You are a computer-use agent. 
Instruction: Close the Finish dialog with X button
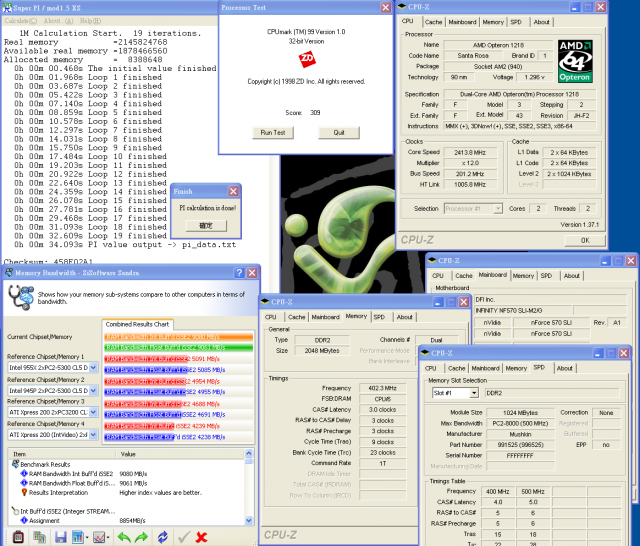pyautogui.click(x=233, y=191)
